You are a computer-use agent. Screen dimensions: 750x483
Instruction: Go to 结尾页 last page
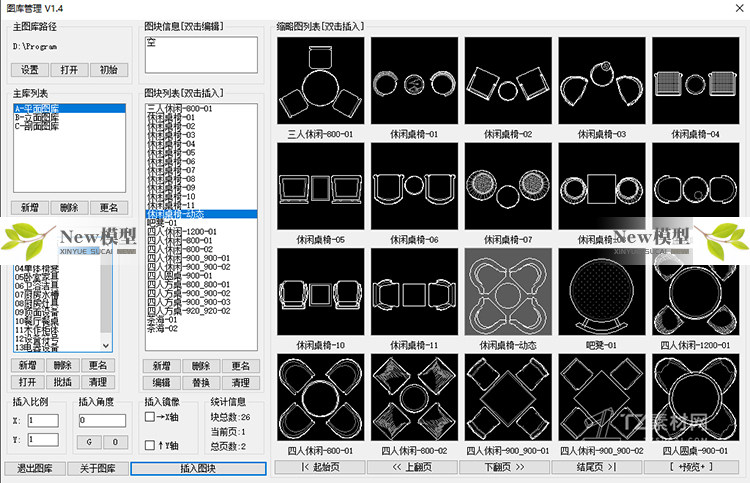[x=597, y=467]
